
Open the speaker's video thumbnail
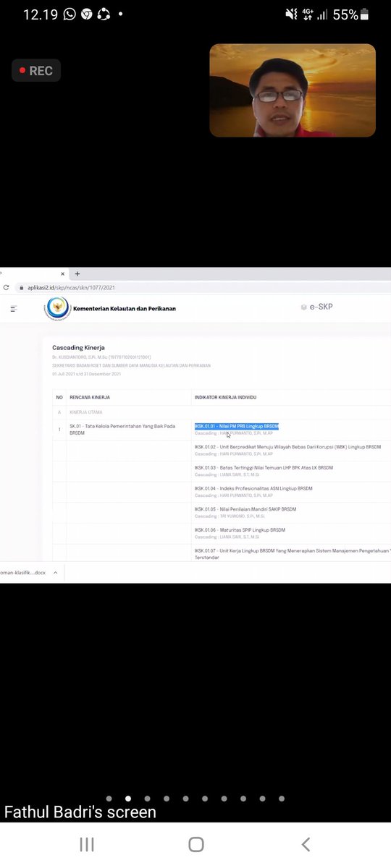(293, 90)
